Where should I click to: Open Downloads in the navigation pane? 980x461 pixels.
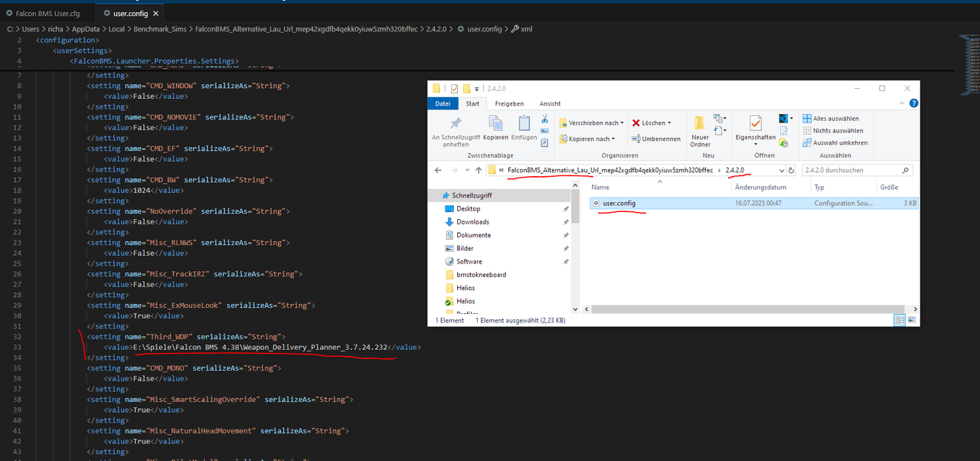point(472,222)
